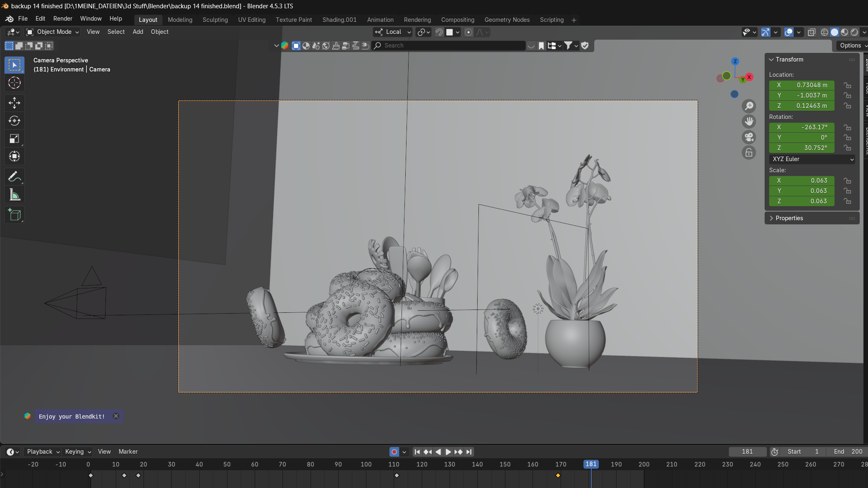This screenshot has height=488, width=868.
Task: Click the Marker menu in timeline
Action: coord(128,452)
